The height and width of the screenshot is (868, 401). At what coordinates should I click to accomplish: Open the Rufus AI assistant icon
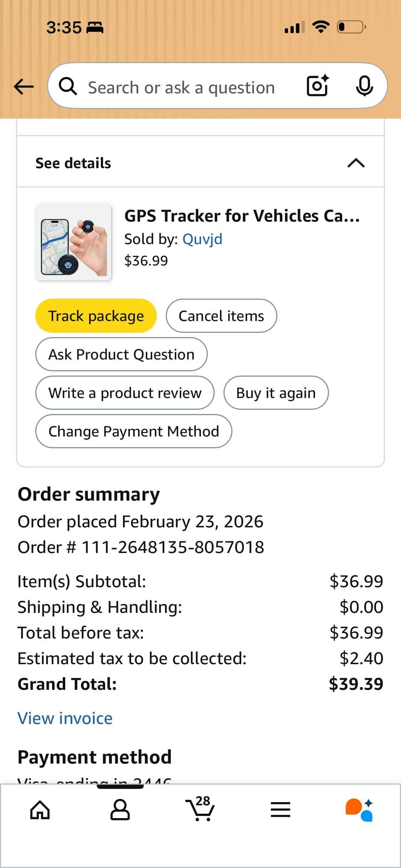tap(359, 810)
